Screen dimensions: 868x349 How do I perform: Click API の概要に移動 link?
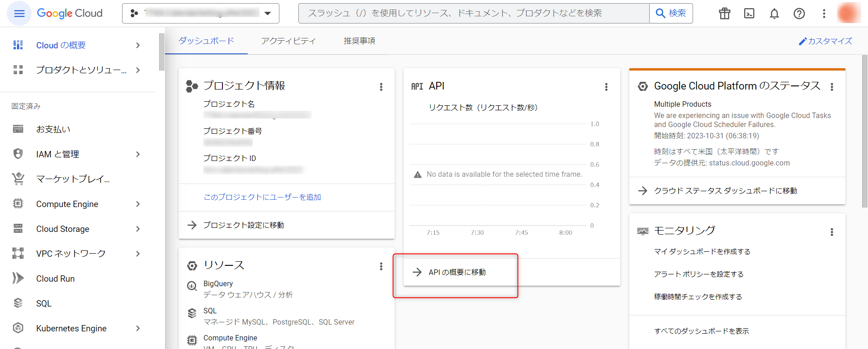pos(457,272)
